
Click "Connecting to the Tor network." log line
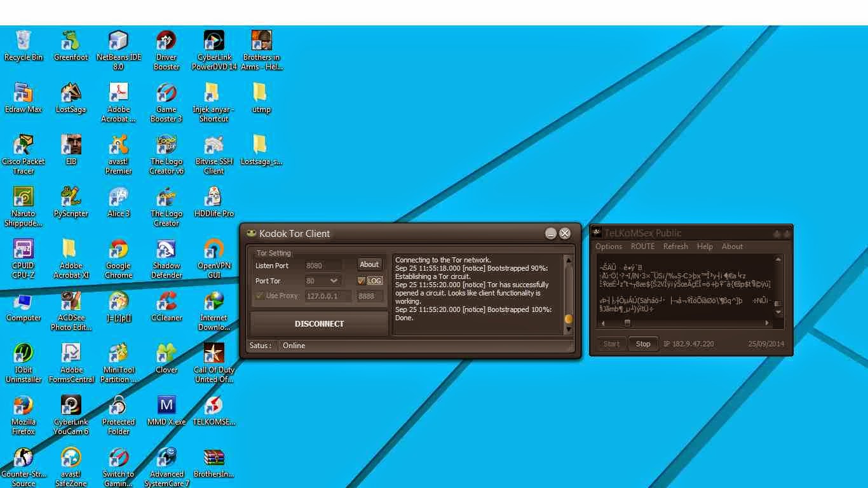pyautogui.click(x=444, y=260)
